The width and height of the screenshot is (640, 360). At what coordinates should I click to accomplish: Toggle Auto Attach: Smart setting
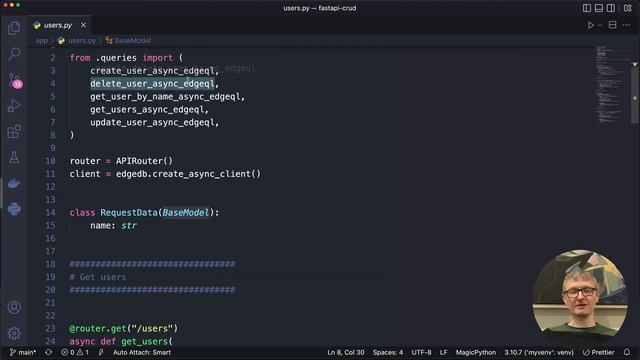(142, 353)
